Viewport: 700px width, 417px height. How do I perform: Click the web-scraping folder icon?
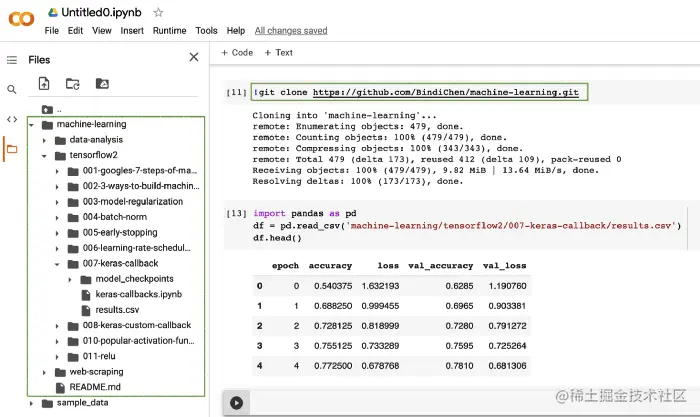tap(60, 372)
